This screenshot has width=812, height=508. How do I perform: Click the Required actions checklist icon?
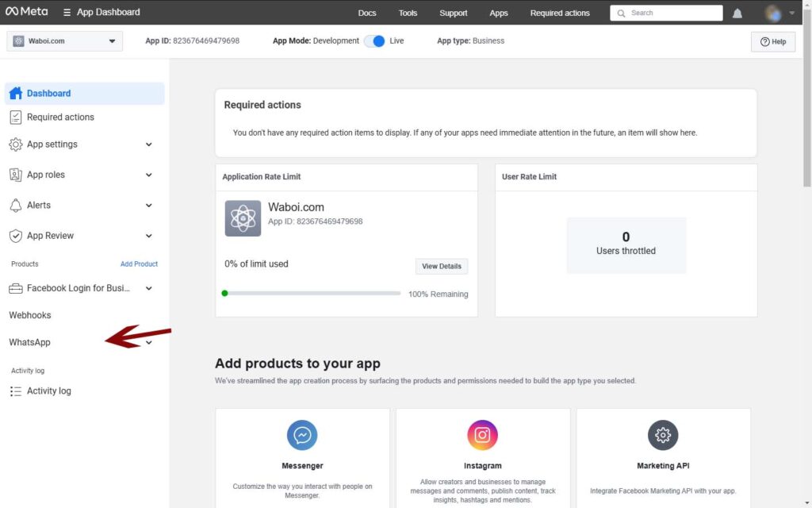(16, 117)
